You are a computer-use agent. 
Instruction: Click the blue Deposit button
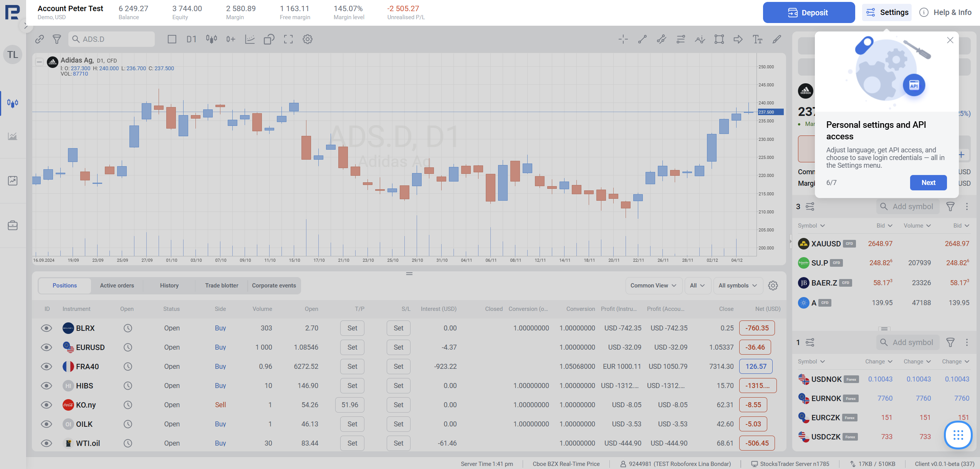pyautogui.click(x=809, y=13)
